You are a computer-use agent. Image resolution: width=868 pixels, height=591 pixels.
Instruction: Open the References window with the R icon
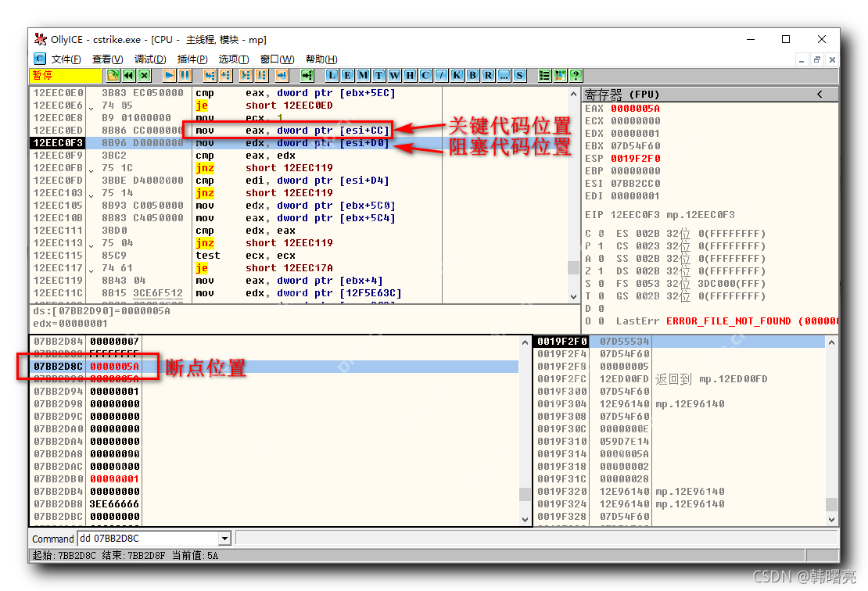(489, 75)
